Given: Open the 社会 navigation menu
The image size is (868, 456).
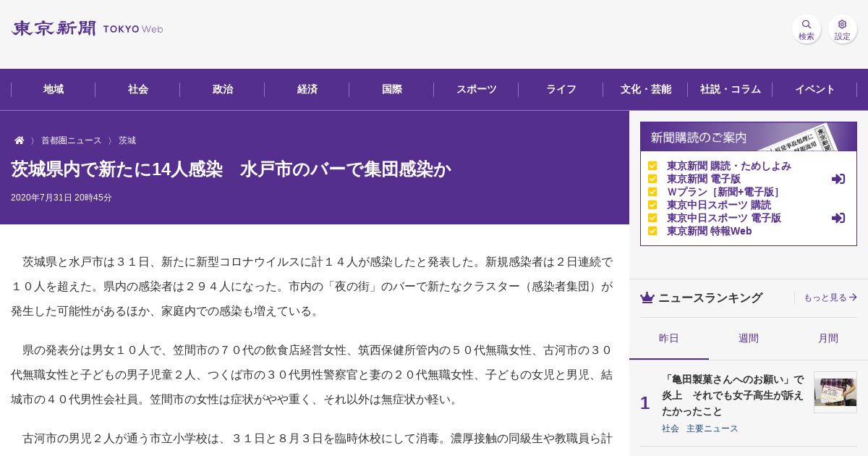Looking at the screenshot, I should pyautogui.click(x=138, y=89).
